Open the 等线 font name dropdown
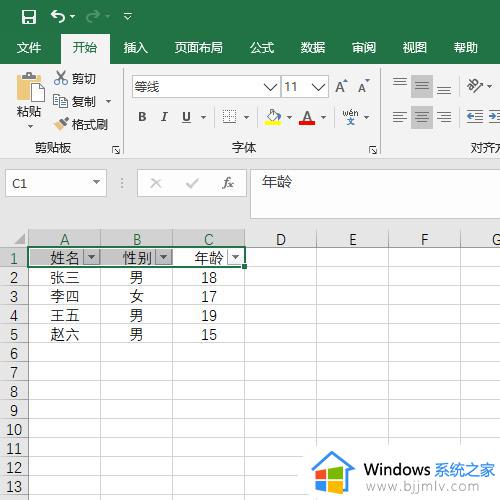500x500 pixels. pos(270,87)
